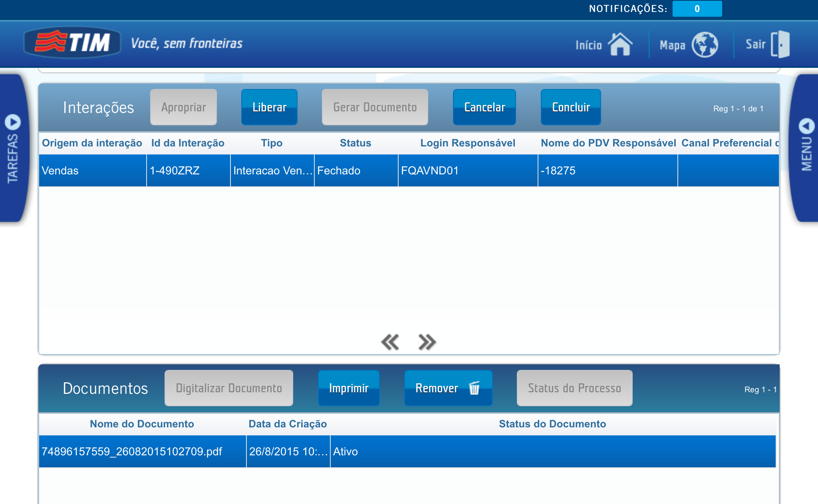Select document 74896157559_26082015102709.pdf
The width and height of the screenshot is (818, 504).
pyautogui.click(x=143, y=451)
